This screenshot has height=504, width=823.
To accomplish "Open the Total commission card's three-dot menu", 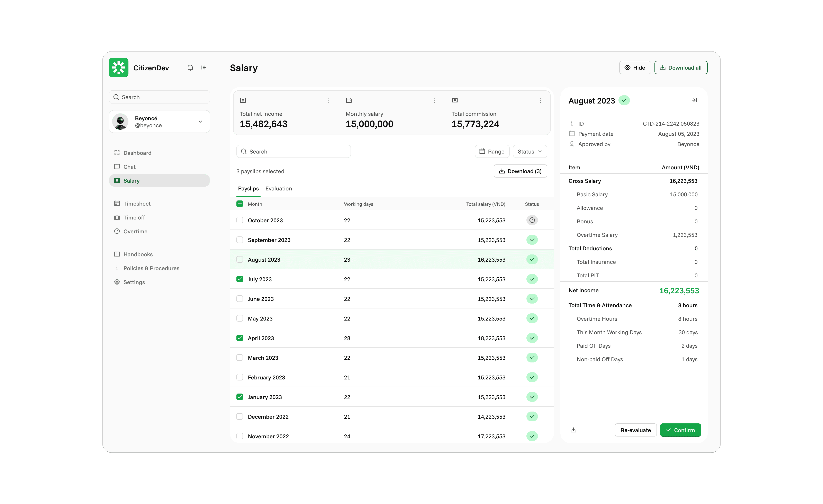I will click(x=540, y=100).
